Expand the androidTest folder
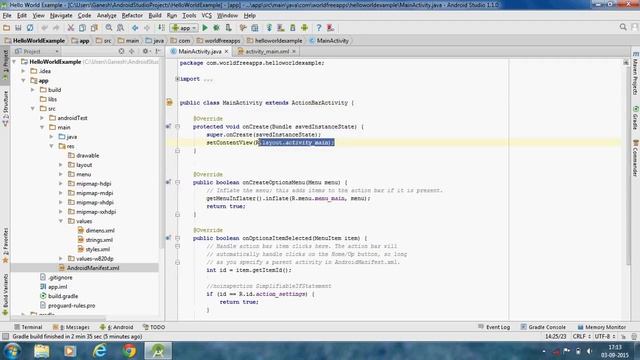The image size is (640, 360). pyautogui.click(x=42, y=118)
